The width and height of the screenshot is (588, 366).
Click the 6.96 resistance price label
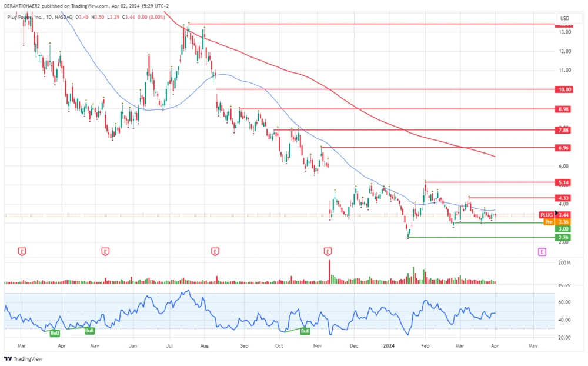564,148
